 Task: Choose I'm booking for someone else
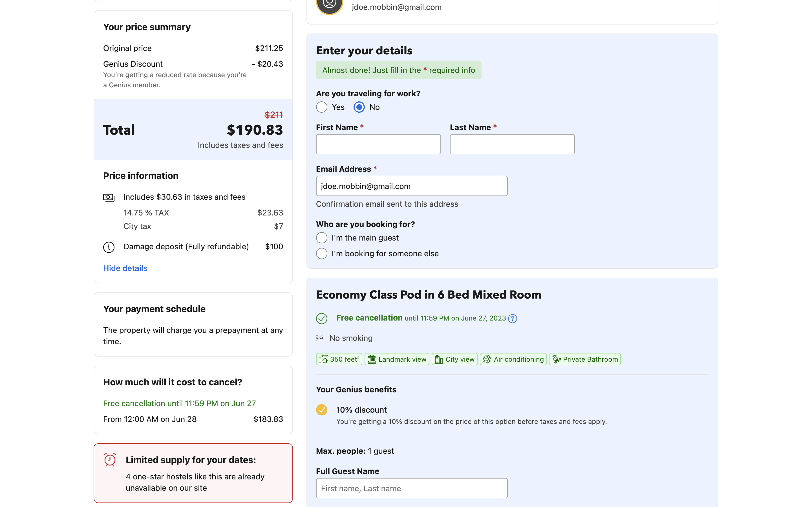(x=321, y=253)
